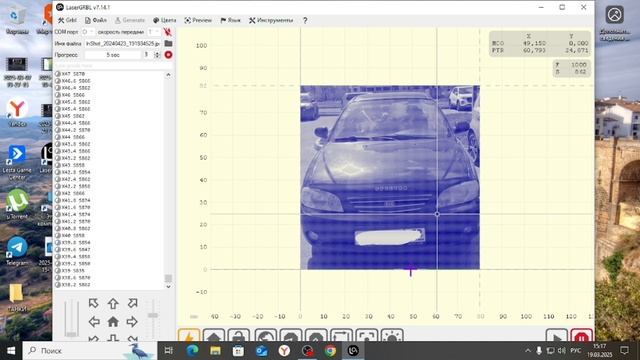
Task: Click the jog speed vertical slider
Action: (71, 318)
